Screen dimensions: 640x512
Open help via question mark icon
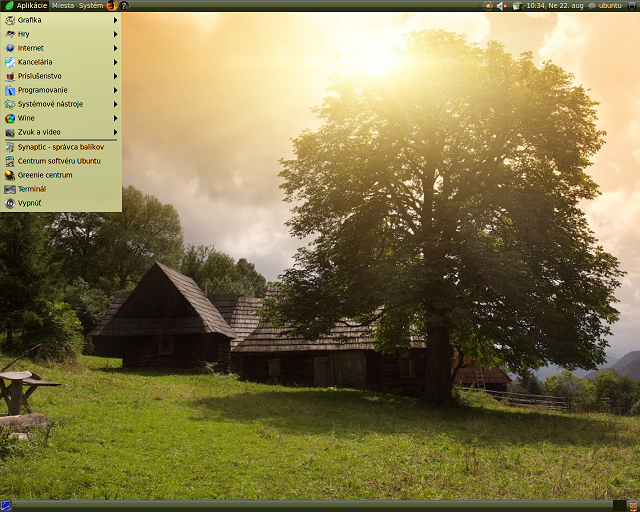tap(124, 6)
